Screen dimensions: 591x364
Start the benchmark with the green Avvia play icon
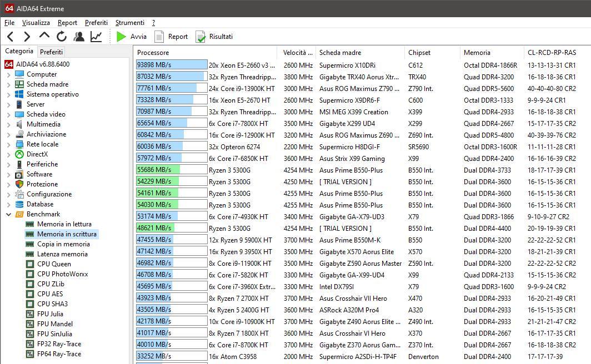(121, 37)
